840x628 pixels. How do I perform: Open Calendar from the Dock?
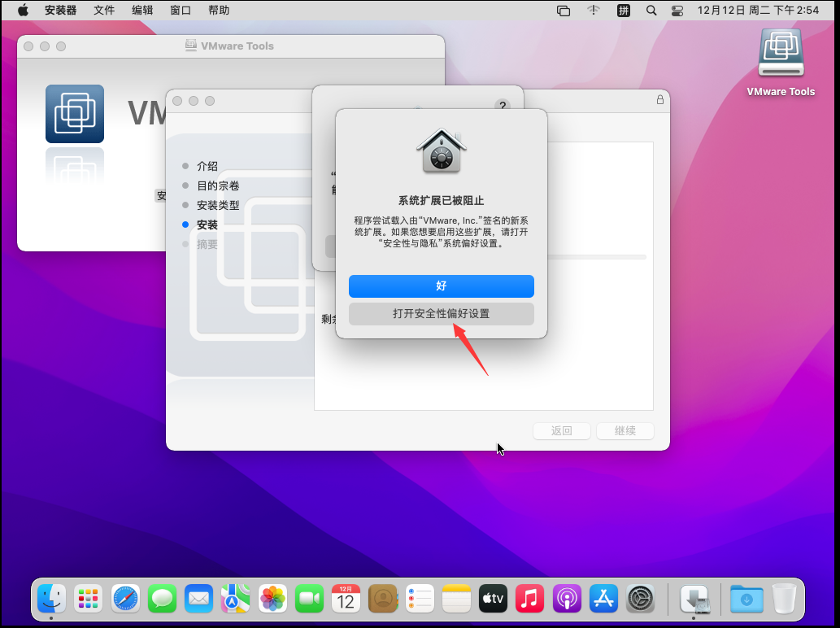[346, 598]
